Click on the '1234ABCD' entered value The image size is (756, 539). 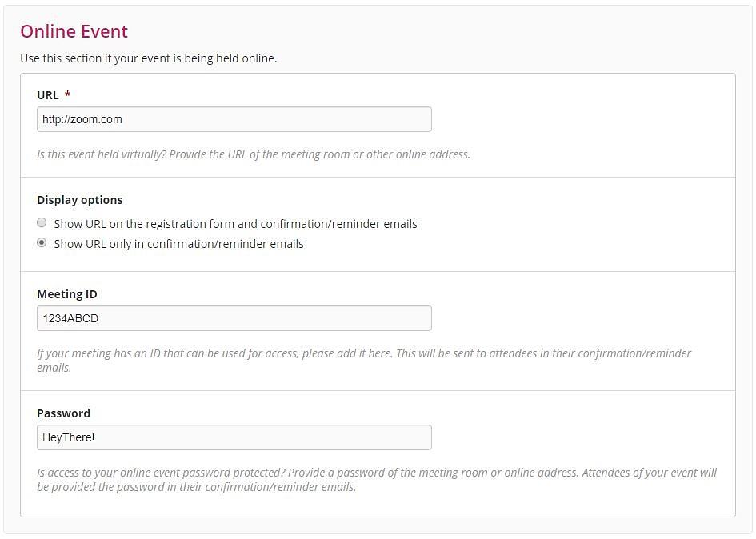tap(70, 318)
